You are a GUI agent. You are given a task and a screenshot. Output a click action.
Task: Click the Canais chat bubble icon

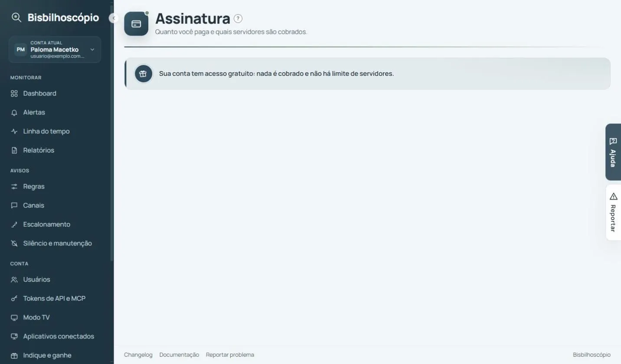click(14, 205)
